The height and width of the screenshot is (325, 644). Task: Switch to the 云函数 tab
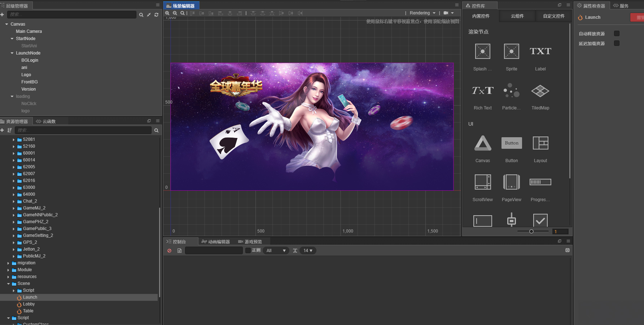46,121
